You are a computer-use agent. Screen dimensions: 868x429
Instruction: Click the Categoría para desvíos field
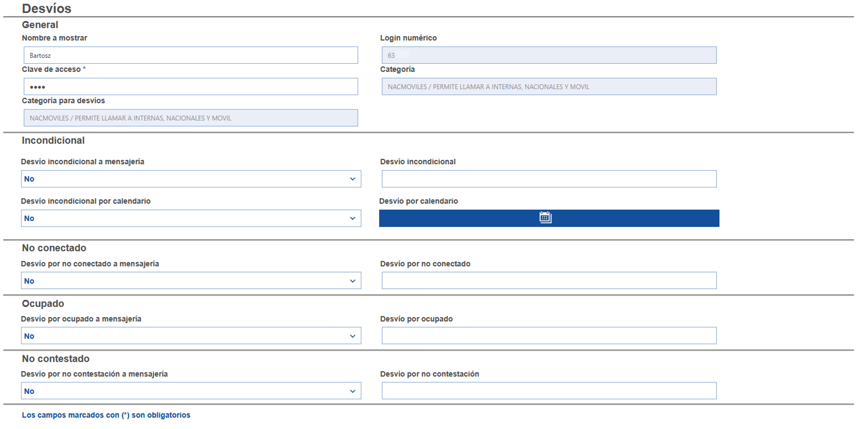[191, 118]
